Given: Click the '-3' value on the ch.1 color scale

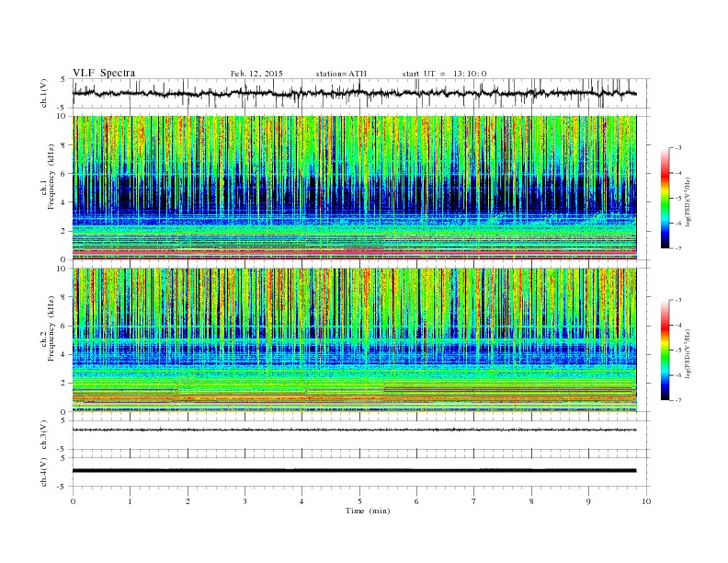Looking at the screenshot, I should point(677,148).
